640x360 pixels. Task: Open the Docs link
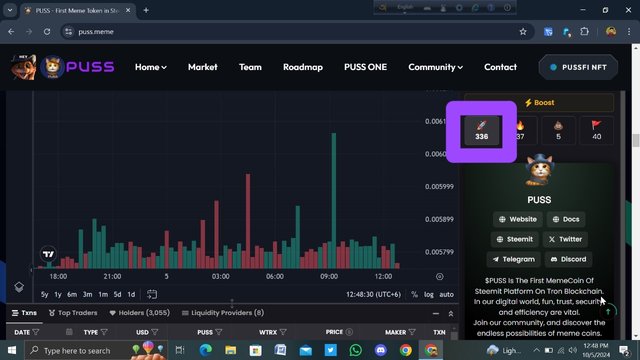coord(566,219)
